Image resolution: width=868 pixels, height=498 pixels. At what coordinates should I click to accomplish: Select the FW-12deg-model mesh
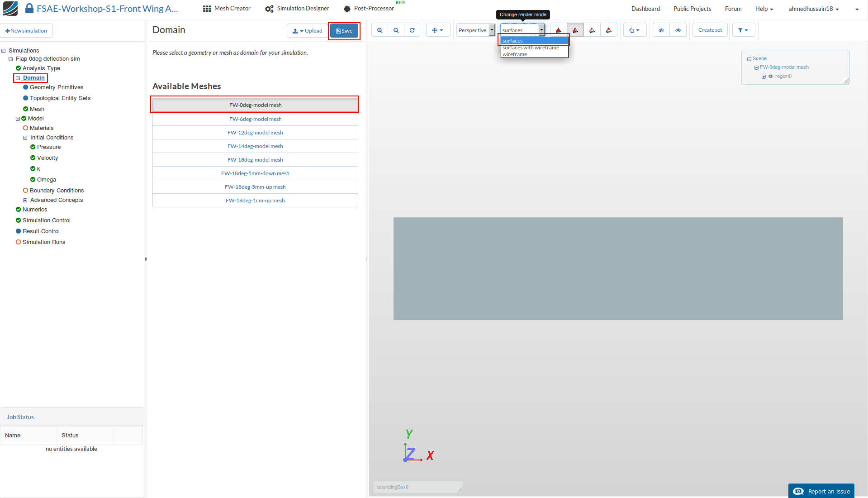click(x=255, y=133)
